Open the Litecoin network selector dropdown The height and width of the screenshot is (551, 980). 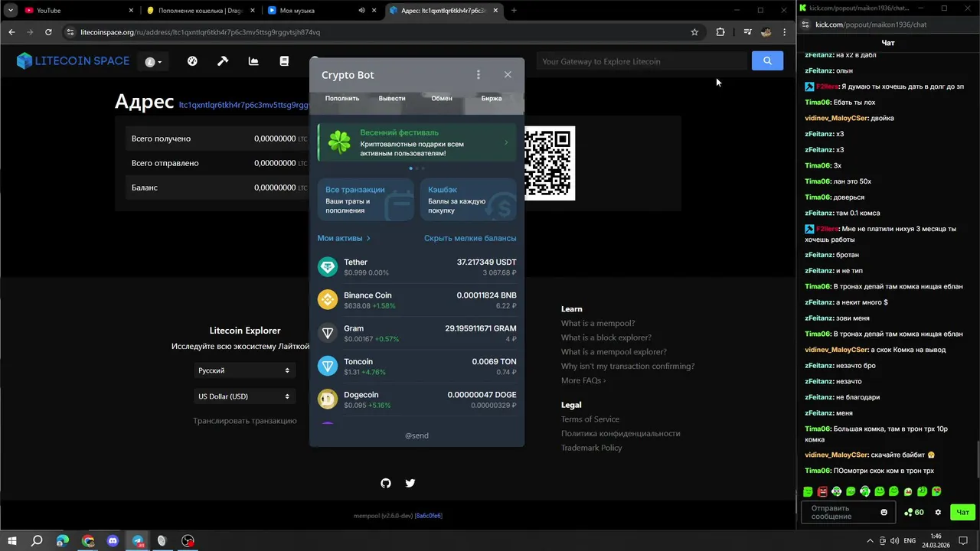coord(154,62)
